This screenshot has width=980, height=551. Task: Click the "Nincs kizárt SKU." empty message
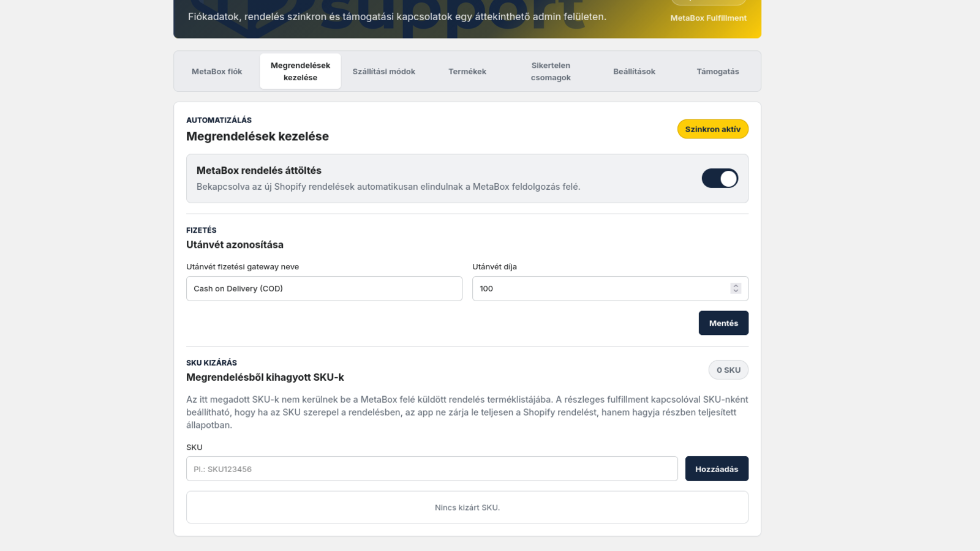coord(467,508)
